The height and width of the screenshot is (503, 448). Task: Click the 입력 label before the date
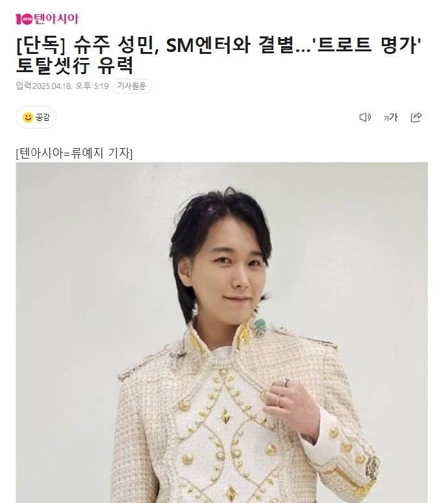coord(24,86)
